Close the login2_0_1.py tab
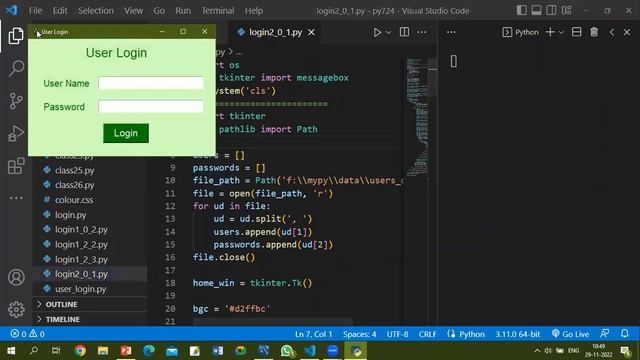The image size is (640, 360). [311, 32]
